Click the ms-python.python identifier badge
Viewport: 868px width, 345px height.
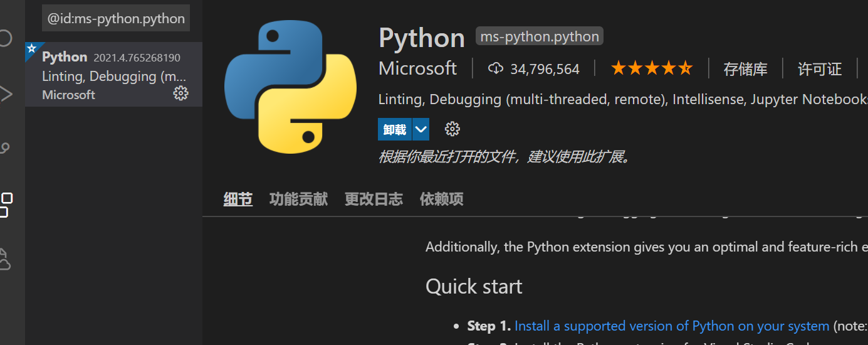[x=540, y=37]
